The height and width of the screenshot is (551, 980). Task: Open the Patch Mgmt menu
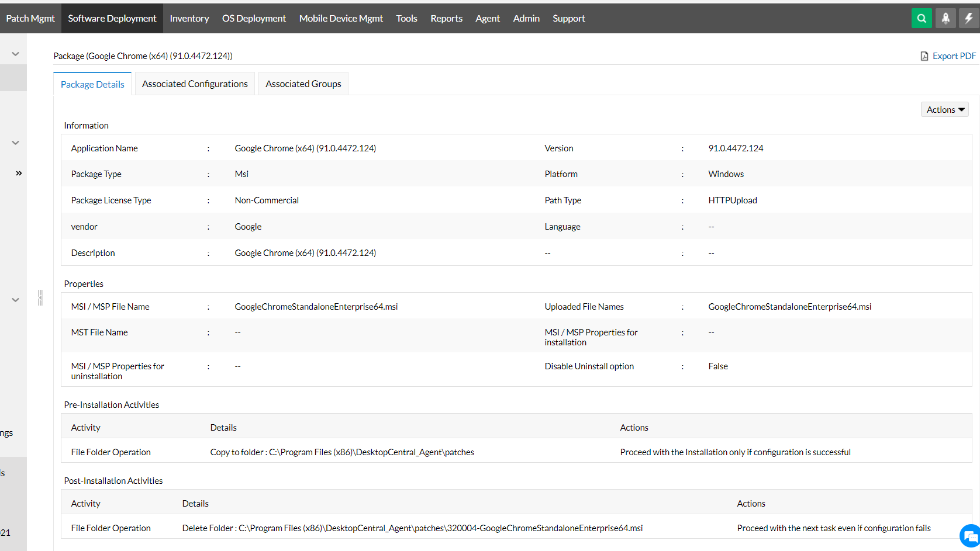30,18
